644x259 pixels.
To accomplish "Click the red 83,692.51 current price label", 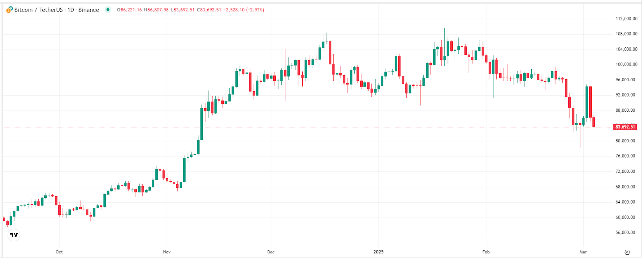I will pyautogui.click(x=625, y=127).
